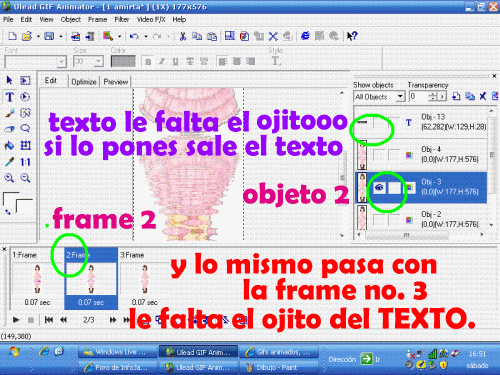
Task: Open the font Size dropdown
Action: [98, 62]
